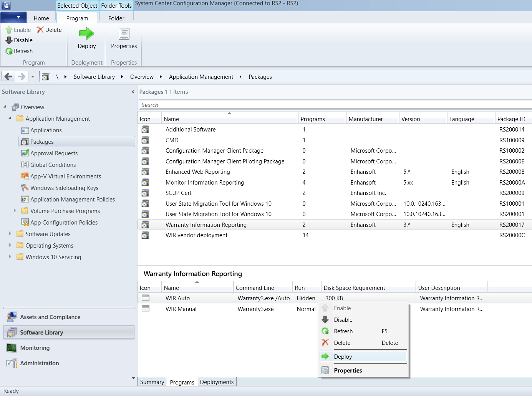Viewport: 532px width, 396px height.
Task: Click the Global Conditions icon in tree
Action: [x=25, y=165]
